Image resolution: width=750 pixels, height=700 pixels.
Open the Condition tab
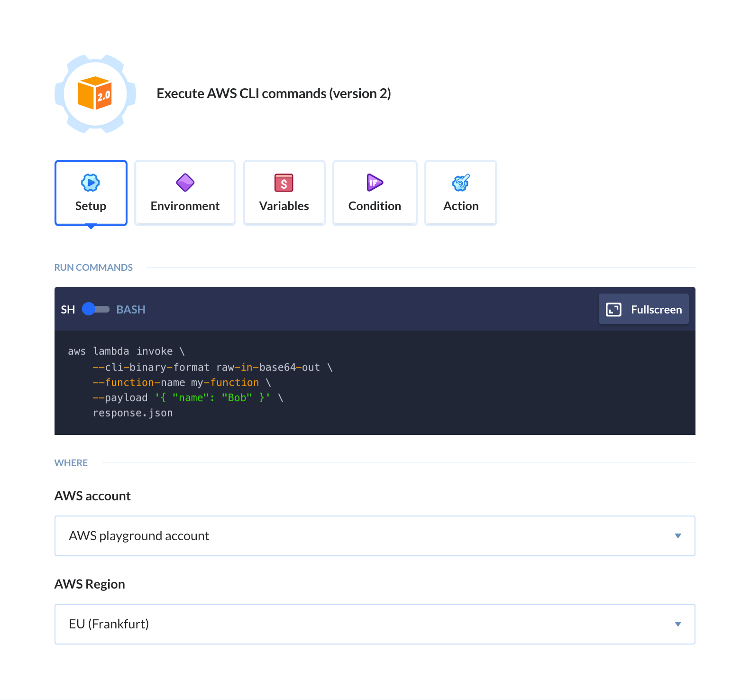(375, 193)
